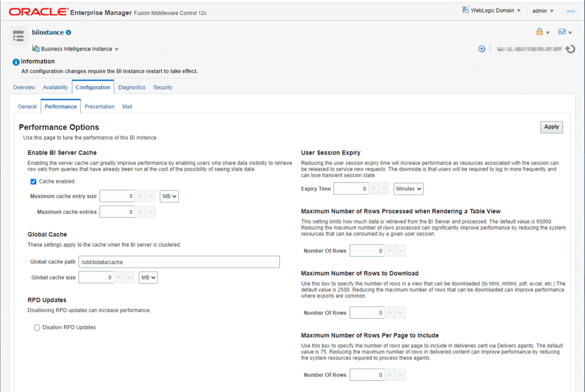
Task: Click the Apply button
Action: (551, 127)
